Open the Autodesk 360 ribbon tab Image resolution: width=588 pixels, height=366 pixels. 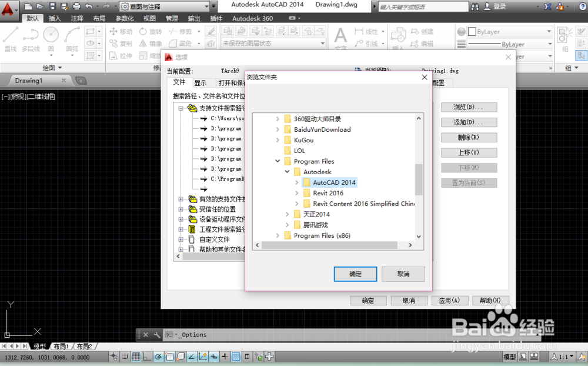click(252, 18)
